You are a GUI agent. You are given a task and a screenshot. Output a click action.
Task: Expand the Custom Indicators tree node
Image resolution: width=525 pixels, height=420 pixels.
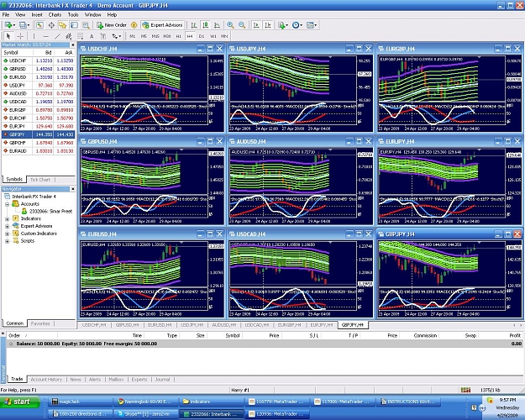pos(7,234)
